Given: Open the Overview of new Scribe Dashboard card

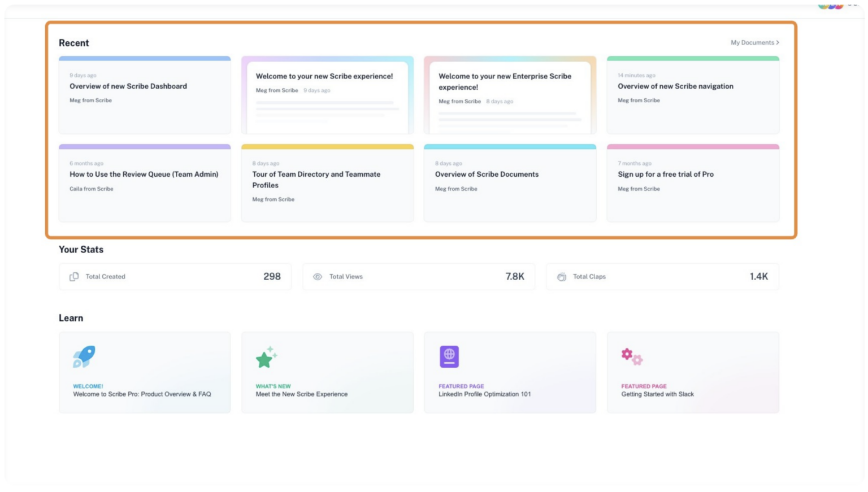Looking at the screenshot, I should pos(145,95).
